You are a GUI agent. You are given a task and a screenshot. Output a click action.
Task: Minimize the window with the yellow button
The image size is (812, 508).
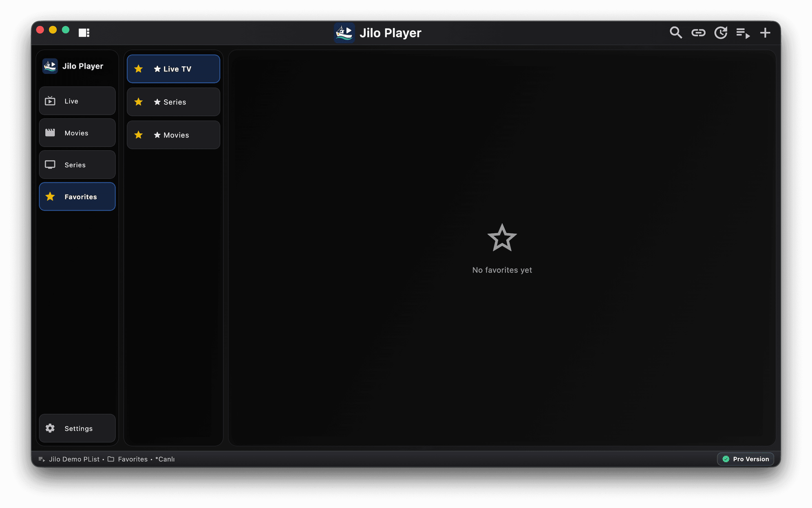(x=53, y=30)
